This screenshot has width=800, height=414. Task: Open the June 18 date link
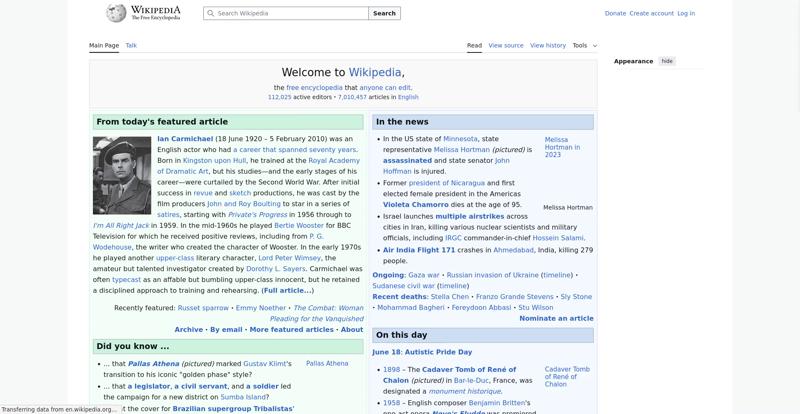[x=386, y=352]
